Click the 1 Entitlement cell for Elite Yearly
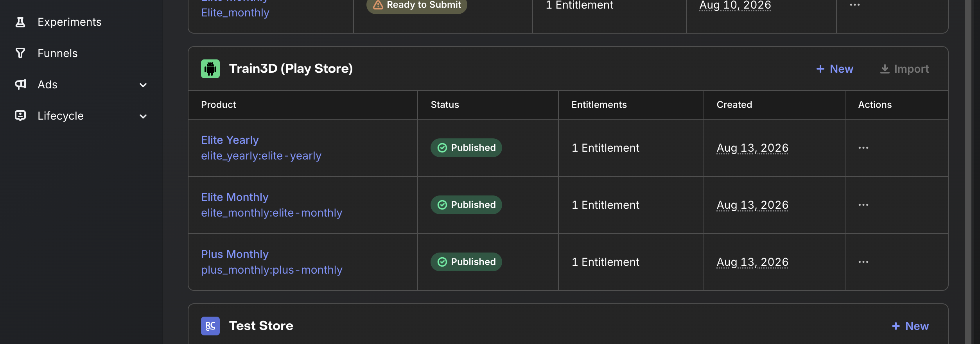This screenshot has width=980, height=344. pyautogui.click(x=605, y=148)
